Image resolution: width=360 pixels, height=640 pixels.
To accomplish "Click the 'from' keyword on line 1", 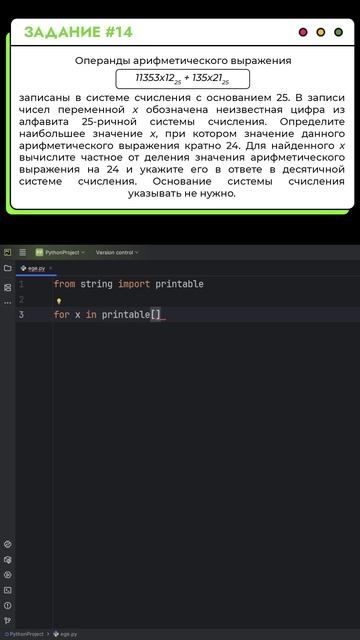I will point(64,284).
